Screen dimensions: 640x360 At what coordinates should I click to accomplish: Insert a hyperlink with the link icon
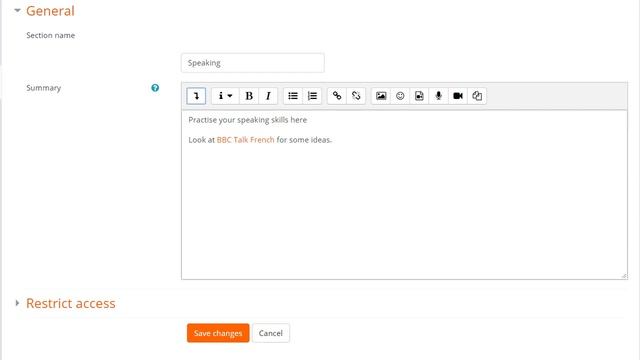click(x=337, y=96)
